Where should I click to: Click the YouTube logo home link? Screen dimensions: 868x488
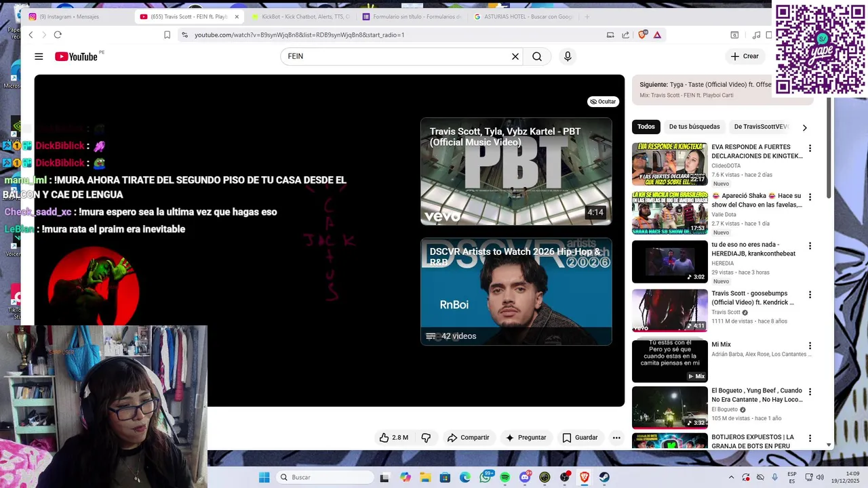click(x=76, y=57)
